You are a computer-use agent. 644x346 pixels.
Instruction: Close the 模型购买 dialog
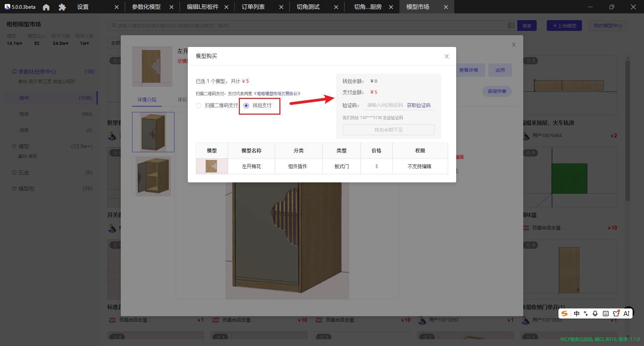click(x=447, y=56)
